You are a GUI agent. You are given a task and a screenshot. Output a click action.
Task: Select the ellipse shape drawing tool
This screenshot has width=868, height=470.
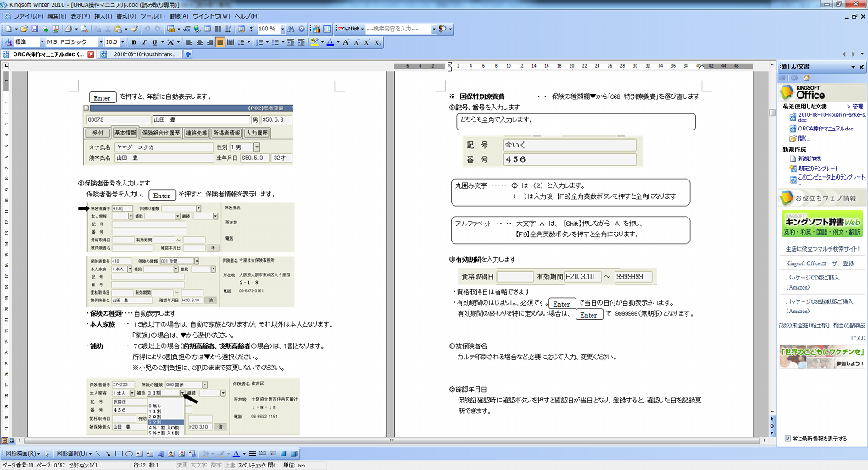click(131, 453)
